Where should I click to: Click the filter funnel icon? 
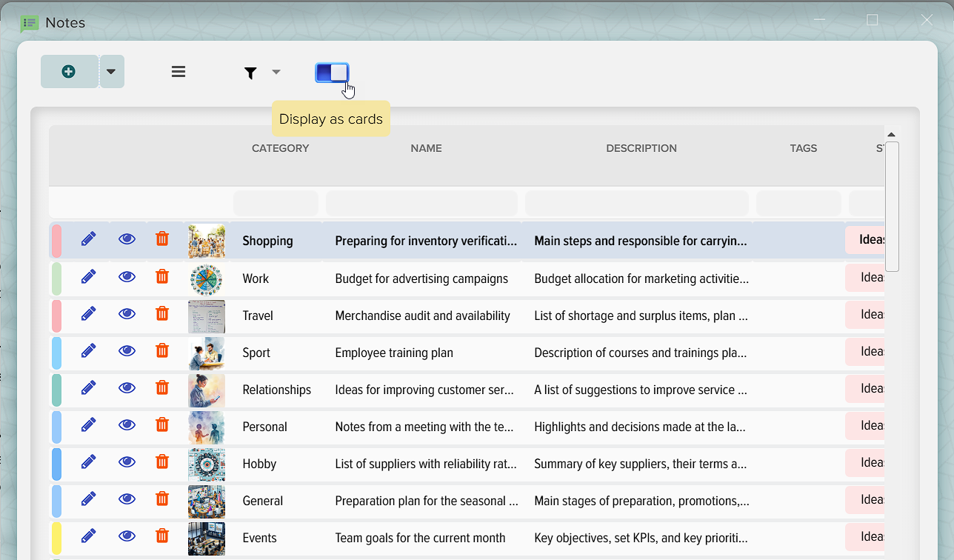tap(251, 73)
